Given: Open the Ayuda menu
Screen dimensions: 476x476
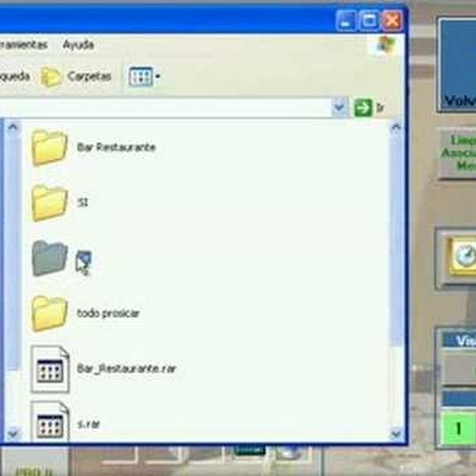Looking at the screenshot, I should [x=78, y=45].
